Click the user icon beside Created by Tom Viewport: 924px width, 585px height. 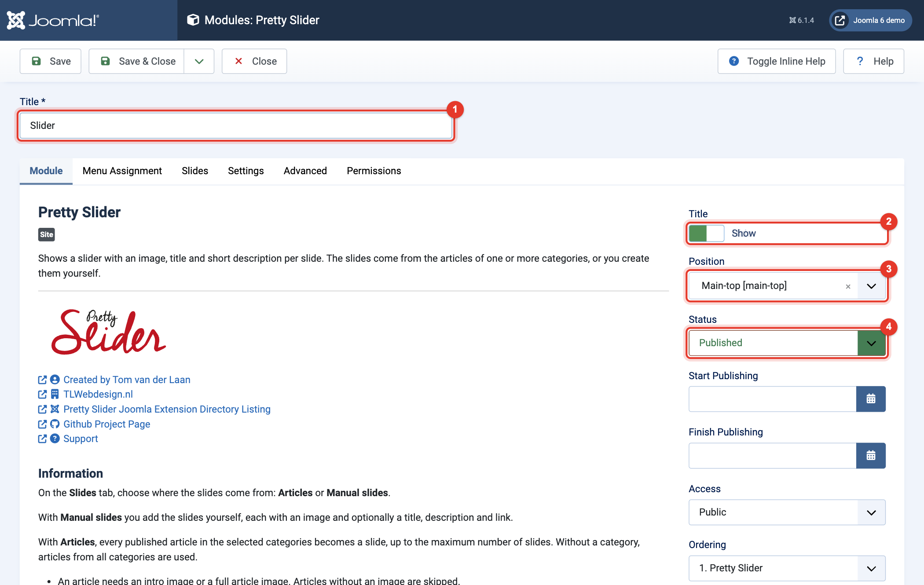tap(55, 379)
